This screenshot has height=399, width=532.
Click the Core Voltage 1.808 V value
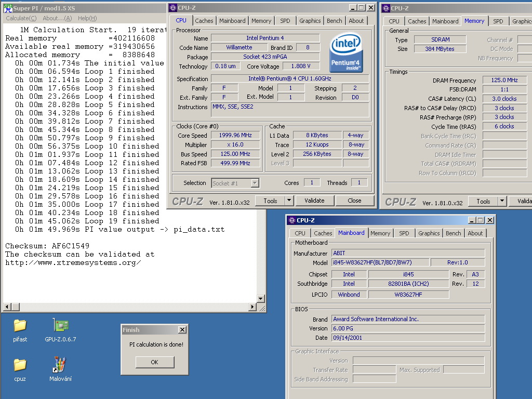301,66
